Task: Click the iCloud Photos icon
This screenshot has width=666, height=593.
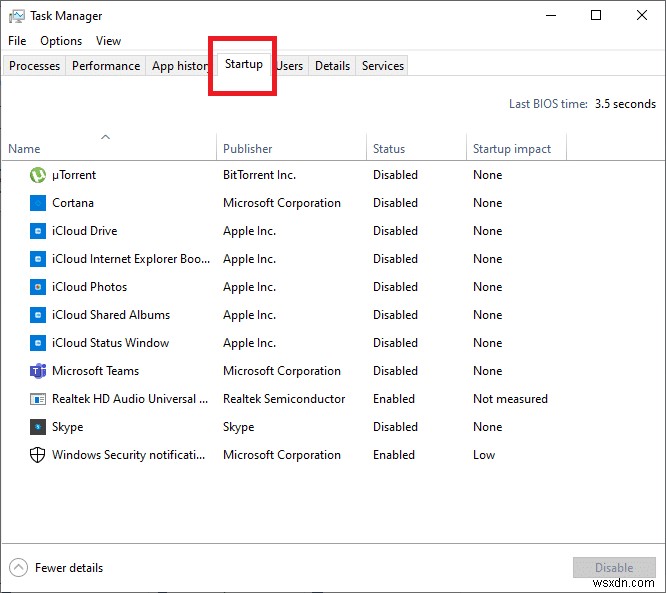Action: (38, 287)
